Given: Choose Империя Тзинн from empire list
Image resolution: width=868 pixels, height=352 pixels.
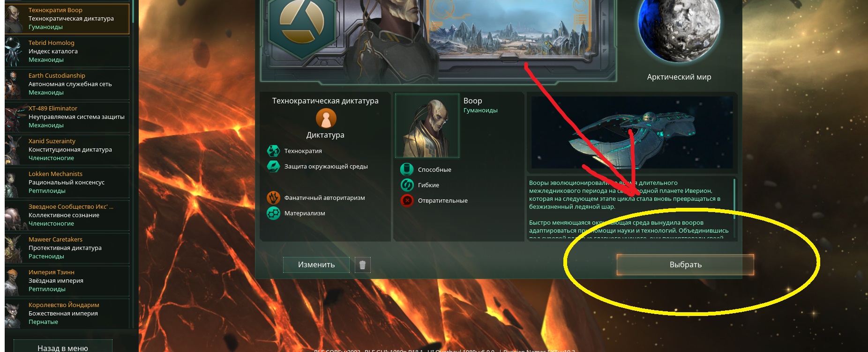Looking at the screenshot, I should point(67,280).
